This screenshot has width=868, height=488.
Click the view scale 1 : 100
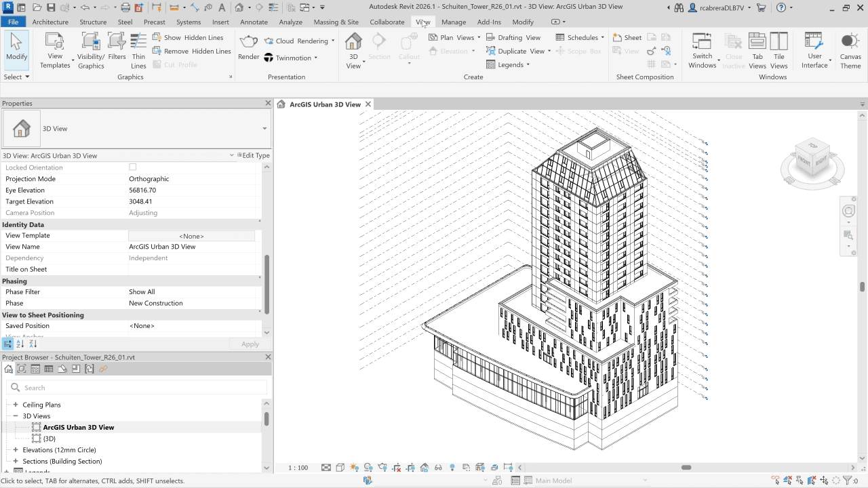click(x=298, y=468)
